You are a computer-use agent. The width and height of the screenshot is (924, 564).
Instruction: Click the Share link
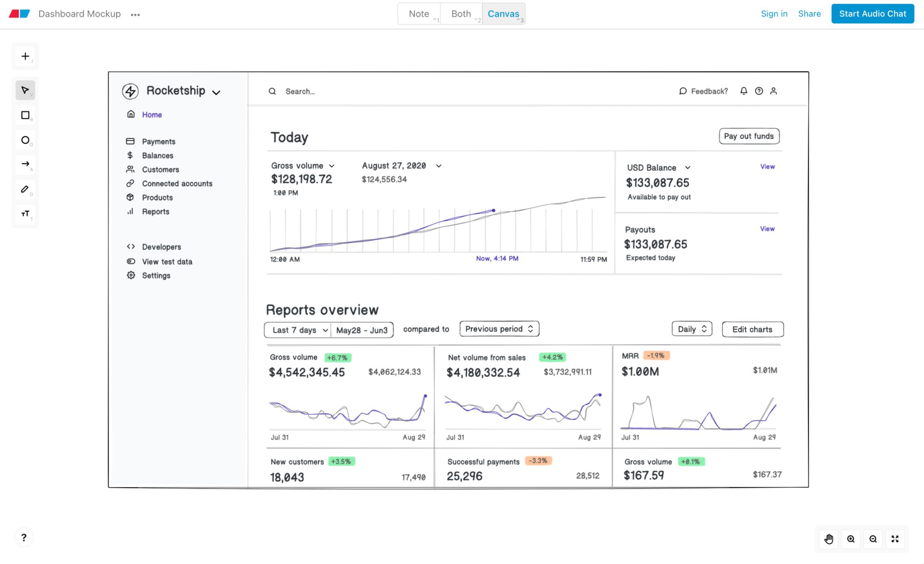[809, 14]
